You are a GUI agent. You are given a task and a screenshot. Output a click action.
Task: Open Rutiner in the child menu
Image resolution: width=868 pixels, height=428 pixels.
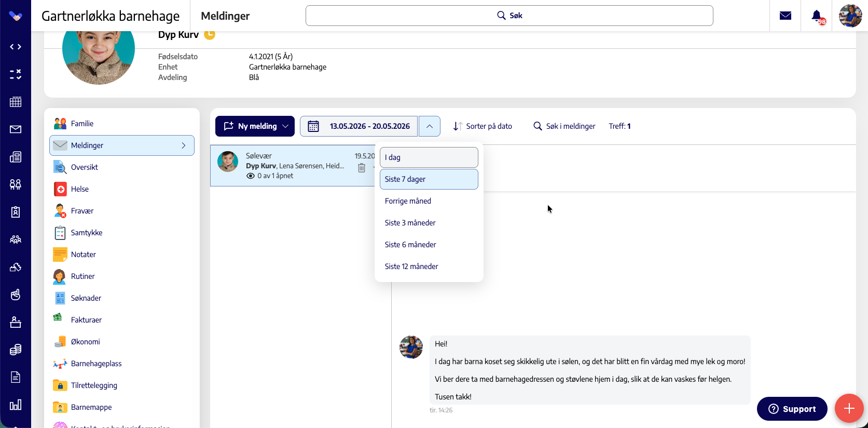(x=122, y=276)
